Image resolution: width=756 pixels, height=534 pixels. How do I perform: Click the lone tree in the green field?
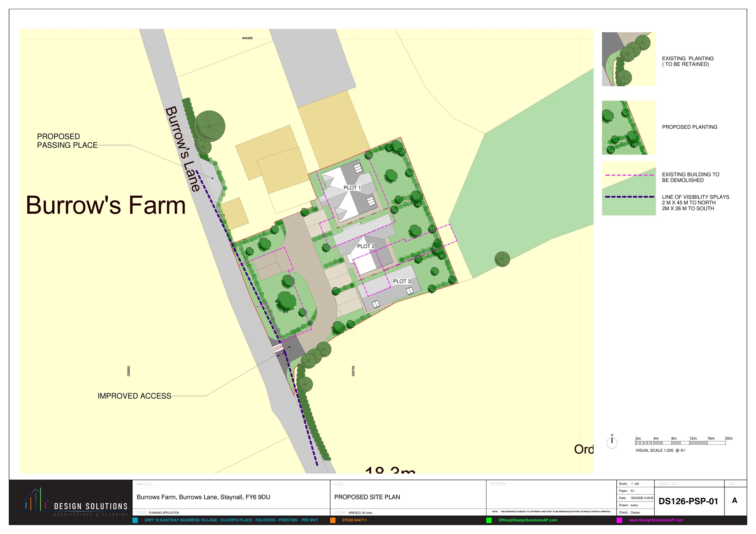[502, 259]
